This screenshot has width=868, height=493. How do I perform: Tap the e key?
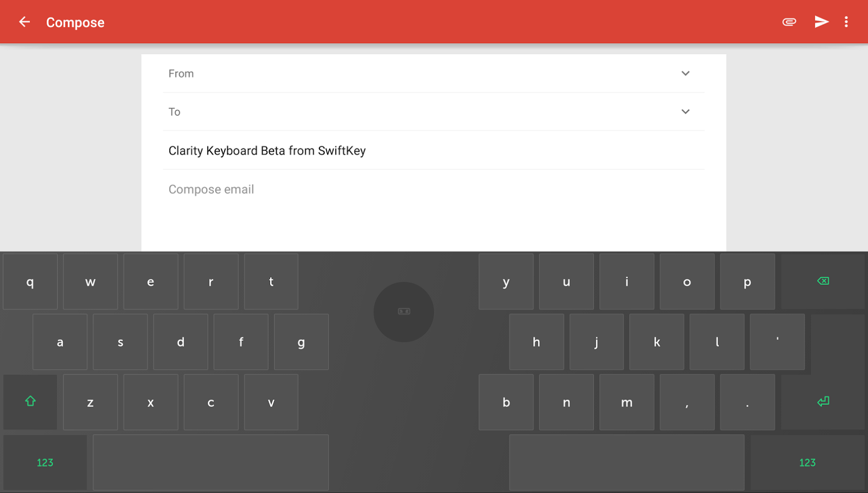151,282
